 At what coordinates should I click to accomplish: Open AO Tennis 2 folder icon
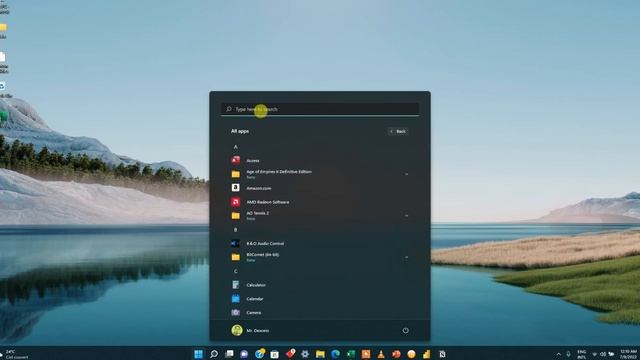(x=236, y=216)
